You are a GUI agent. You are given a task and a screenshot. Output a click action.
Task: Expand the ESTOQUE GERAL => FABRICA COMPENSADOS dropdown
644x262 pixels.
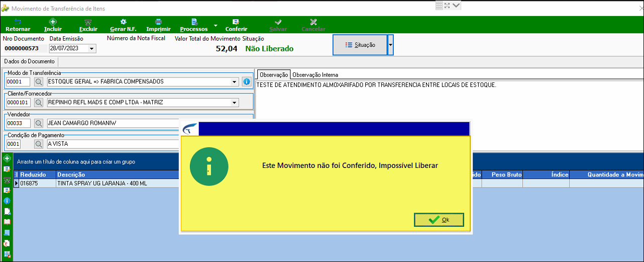click(235, 81)
